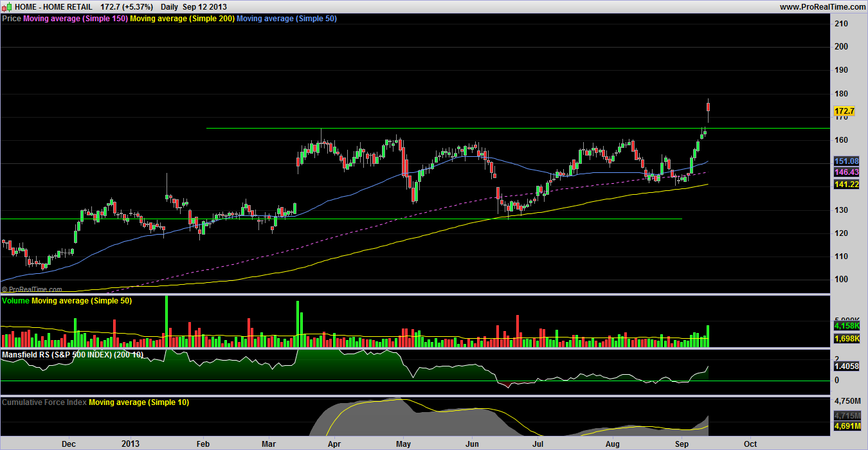Click Volume panel's Moving average (Simple 50) label

(x=82, y=301)
